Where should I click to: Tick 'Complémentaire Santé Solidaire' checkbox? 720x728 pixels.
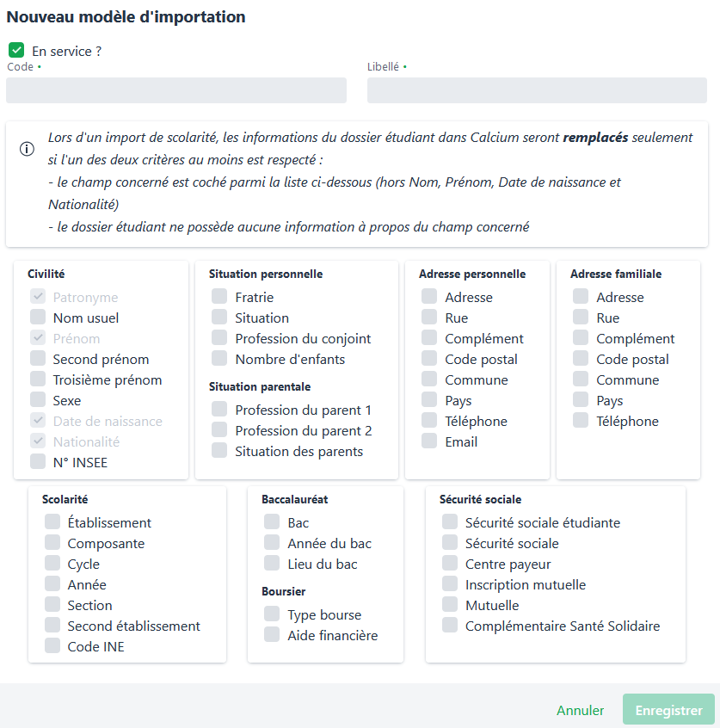[x=451, y=626]
